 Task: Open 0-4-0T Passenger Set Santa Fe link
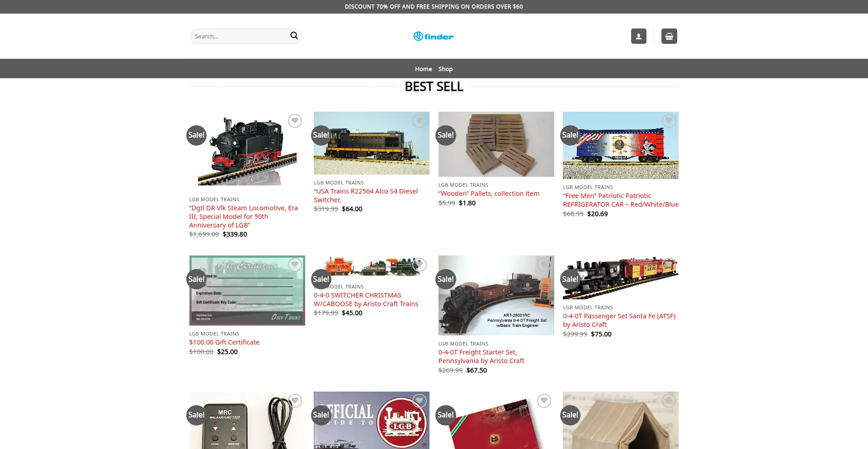pyautogui.click(x=619, y=320)
